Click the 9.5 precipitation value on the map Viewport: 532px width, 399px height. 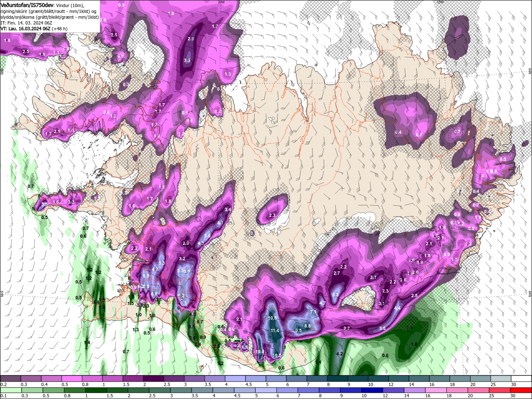pos(298,330)
